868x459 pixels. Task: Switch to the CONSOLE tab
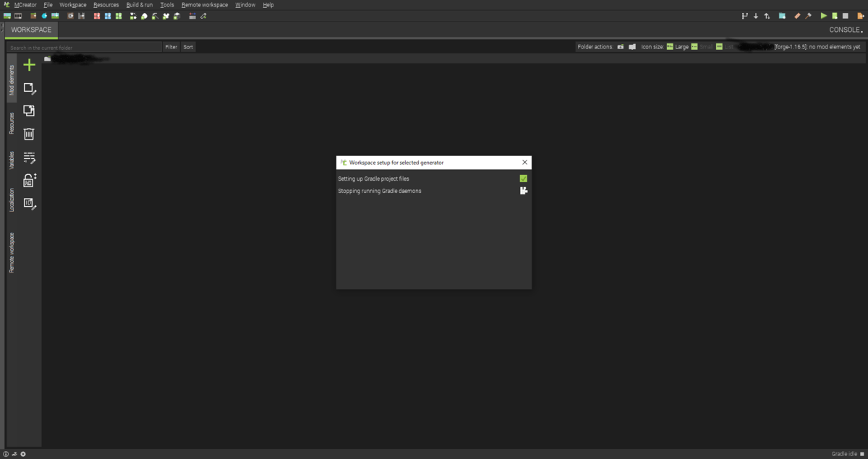coord(846,30)
